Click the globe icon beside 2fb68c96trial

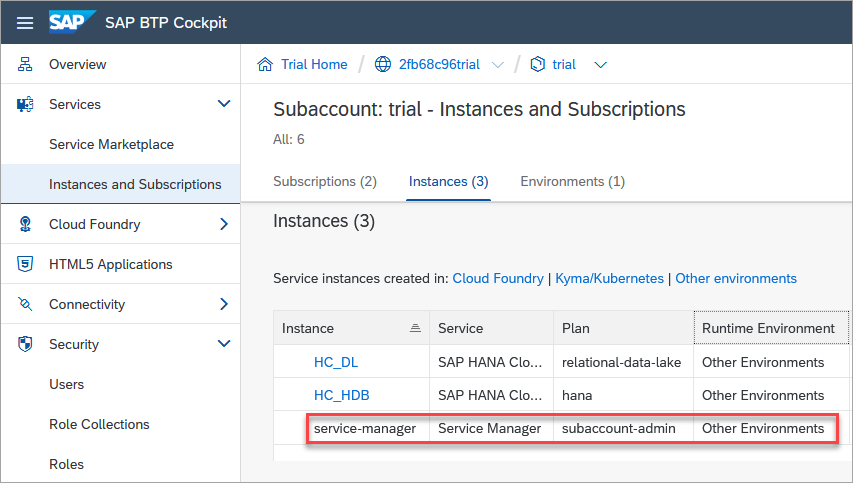[383, 64]
